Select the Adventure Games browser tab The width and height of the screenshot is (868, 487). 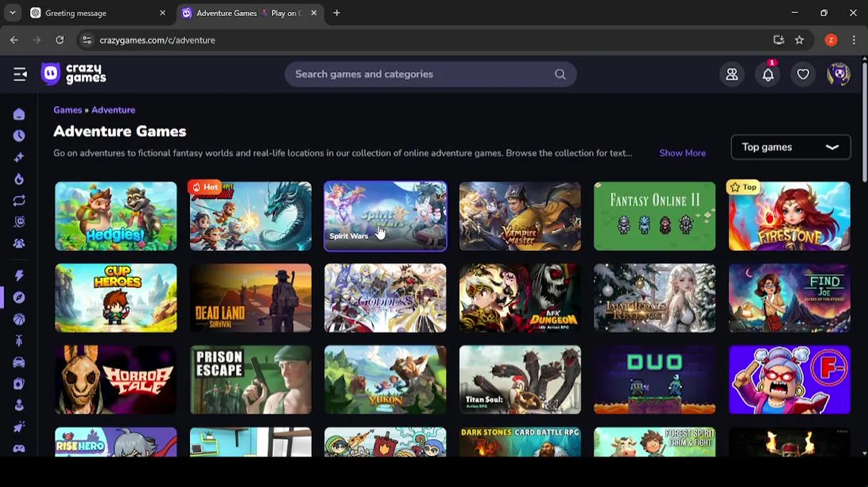point(249,13)
